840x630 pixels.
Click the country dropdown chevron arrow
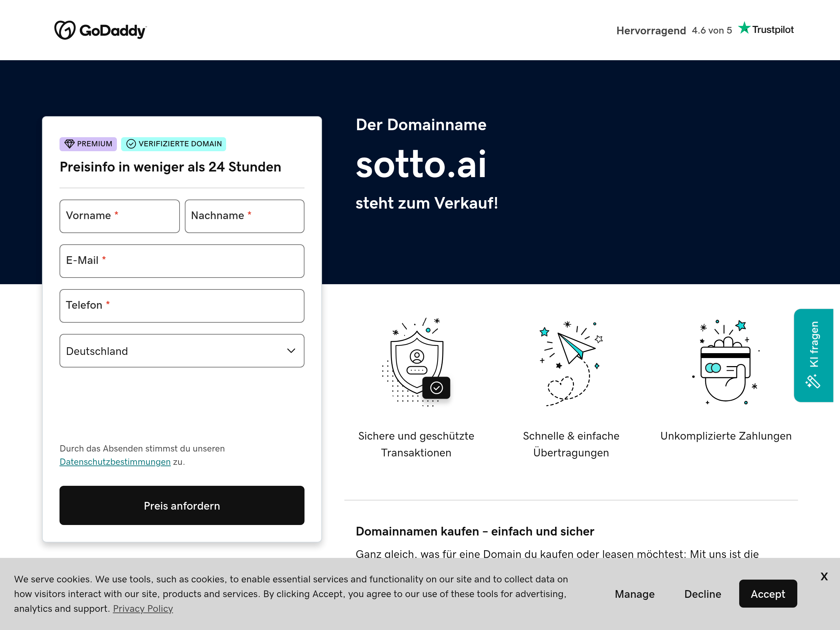tap(291, 351)
